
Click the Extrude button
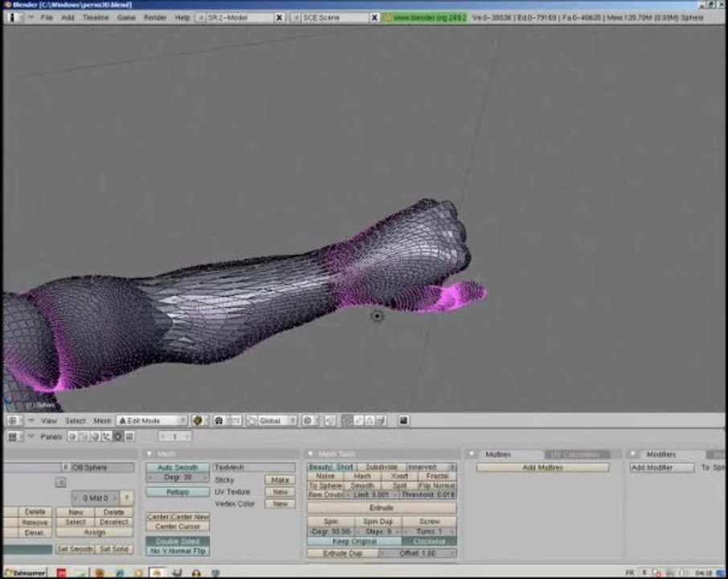click(x=382, y=508)
